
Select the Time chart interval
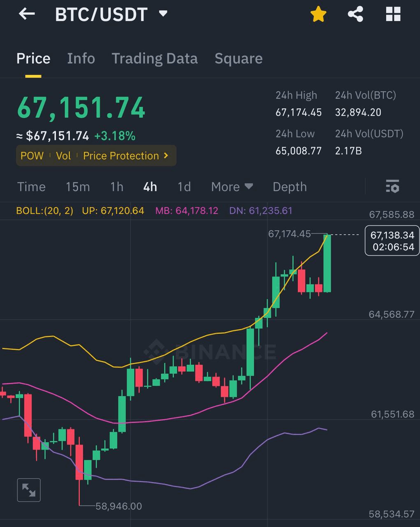(x=31, y=187)
